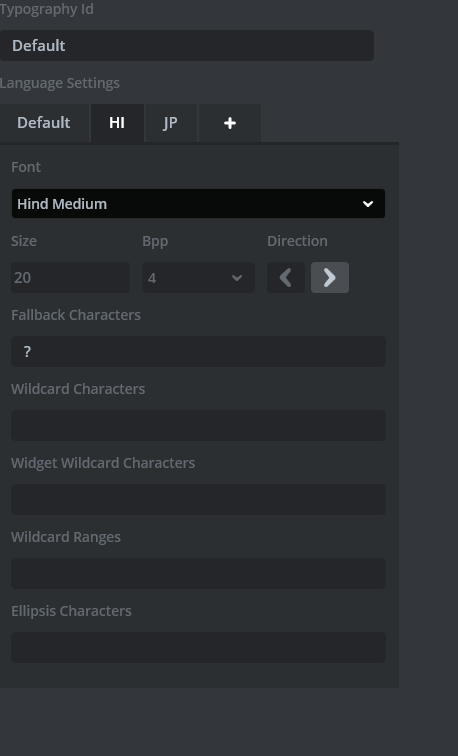Click the Size field showing 20
Viewport: 458px width, 756px height.
(70, 278)
